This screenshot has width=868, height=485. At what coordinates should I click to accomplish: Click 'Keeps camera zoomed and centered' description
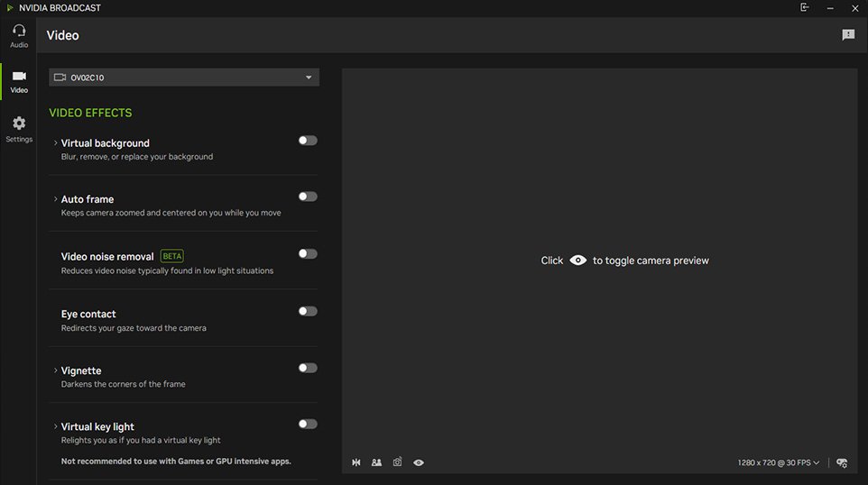(x=171, y=213)
